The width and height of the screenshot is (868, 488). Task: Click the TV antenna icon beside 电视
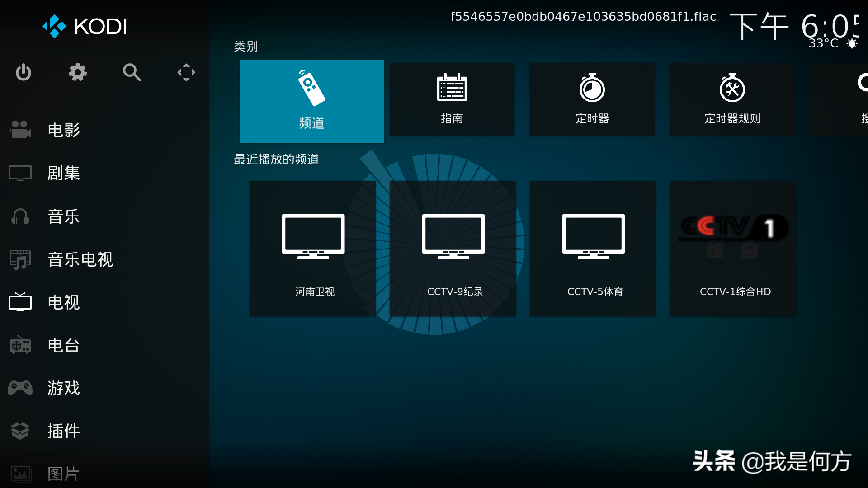click(20, 302)
